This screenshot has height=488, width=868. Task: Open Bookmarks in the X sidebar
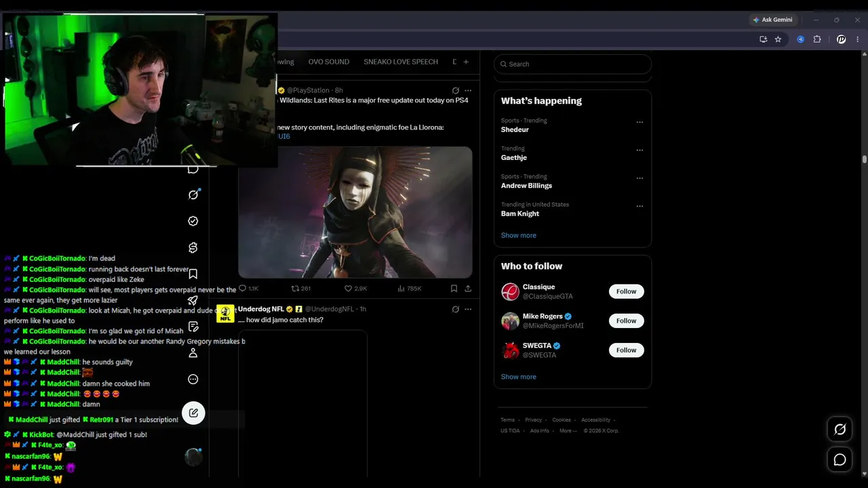coord(193,274)
